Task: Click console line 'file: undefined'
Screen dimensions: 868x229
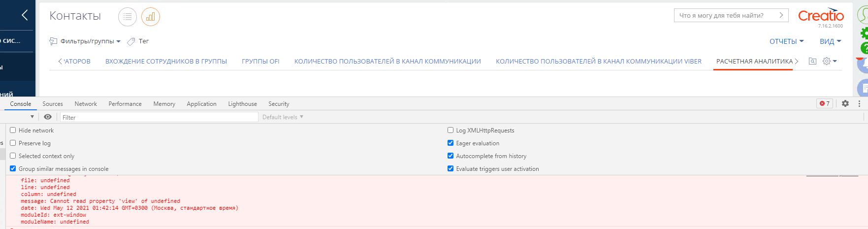Action: click(x=45, y=180)
